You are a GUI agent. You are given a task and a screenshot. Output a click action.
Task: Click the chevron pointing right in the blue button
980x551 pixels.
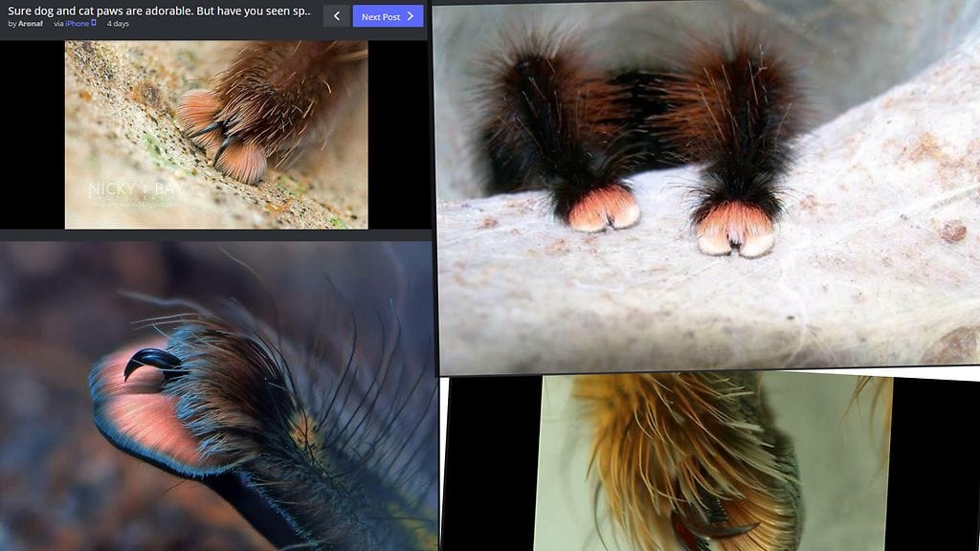pyautogui.click(x=412, y=15)
